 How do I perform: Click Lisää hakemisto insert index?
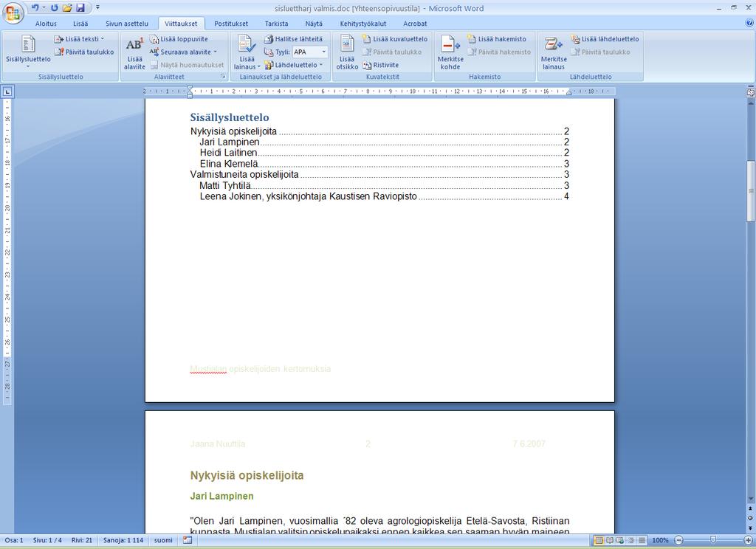(497, 39)
